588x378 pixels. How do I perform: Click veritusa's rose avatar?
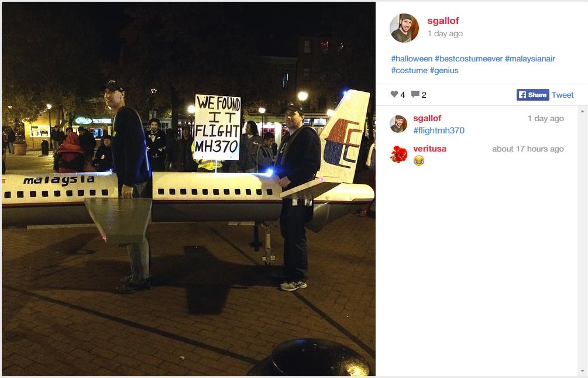[x=398, y=154]
